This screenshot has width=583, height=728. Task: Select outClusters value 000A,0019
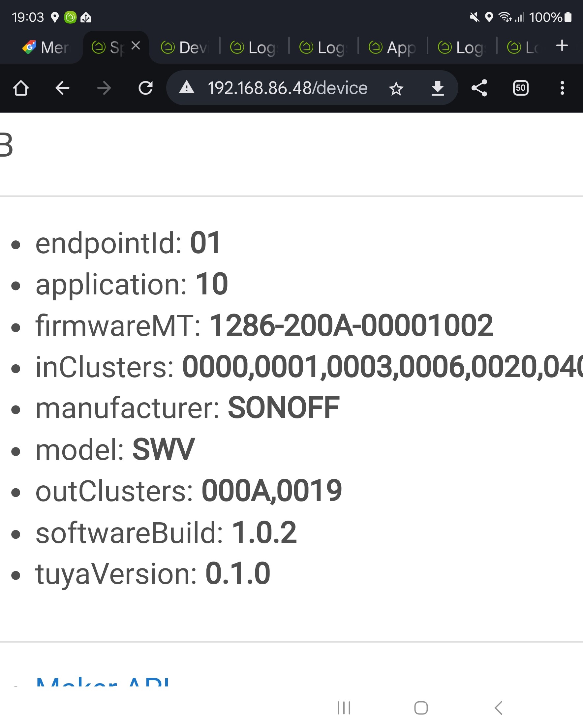click(x=272, y=491)
